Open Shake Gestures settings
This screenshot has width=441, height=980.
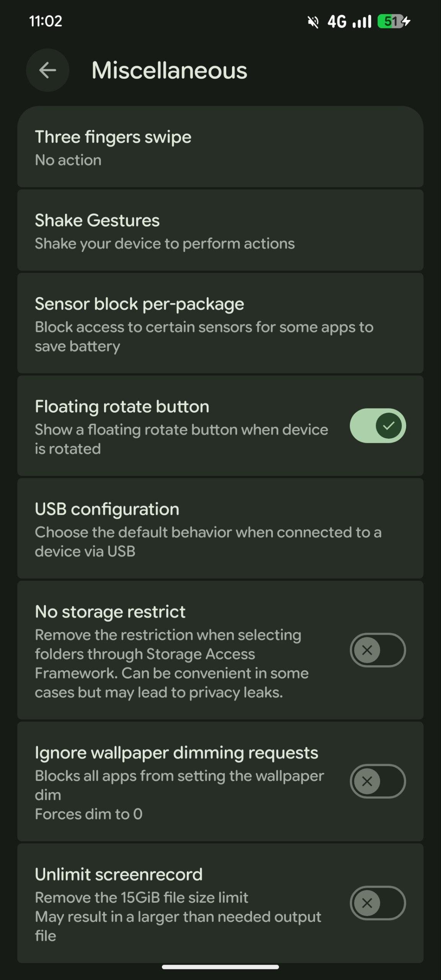coord(220,231)
